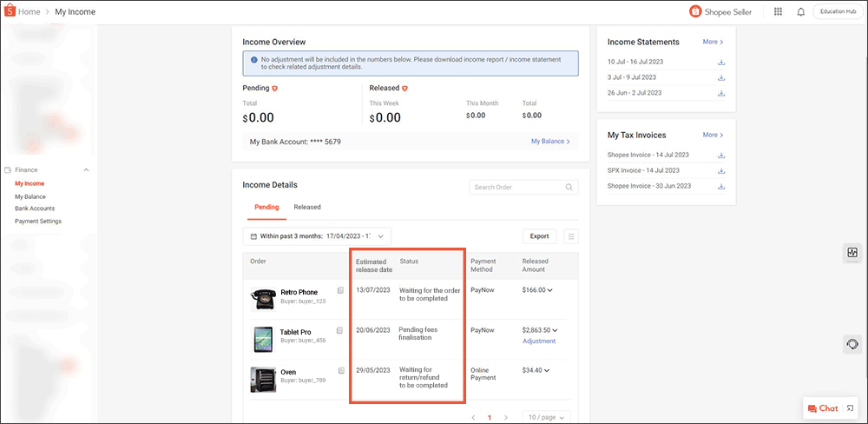868x424 pixels.
Task: Open Bank Accounts in sidebar
Action: 35,209
